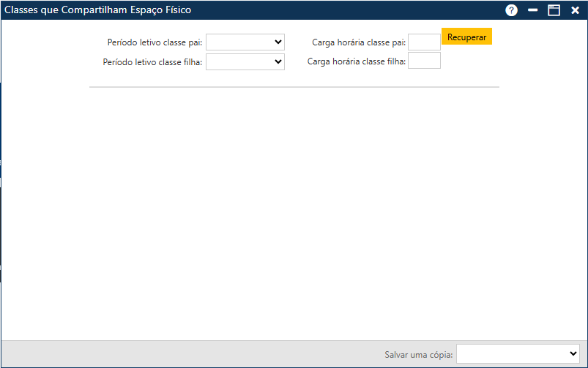
Task: Focus the Carga horária classe pai field
Action: 424,42
